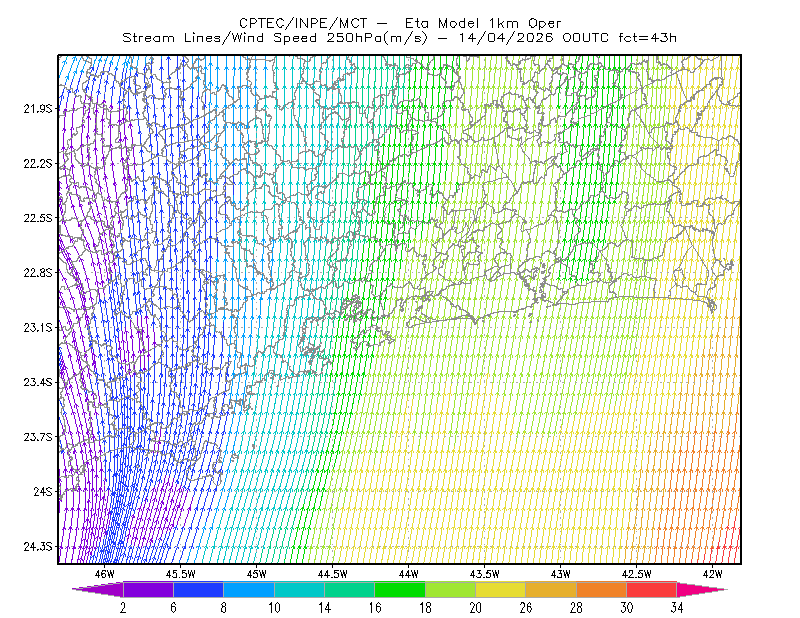Click the gold 26-28 legend swatch
This screenshot has width=800, height=618.
point(551,589)
